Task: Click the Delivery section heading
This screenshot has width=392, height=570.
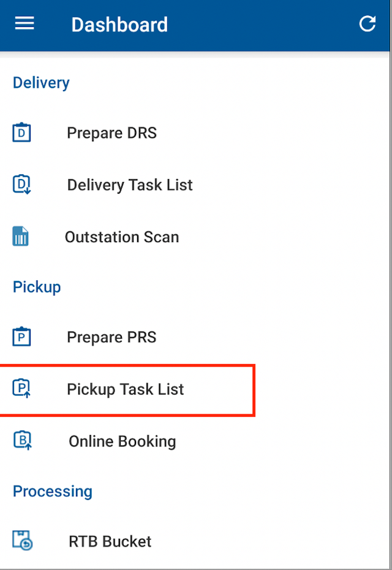Action: tap(41, 83)
